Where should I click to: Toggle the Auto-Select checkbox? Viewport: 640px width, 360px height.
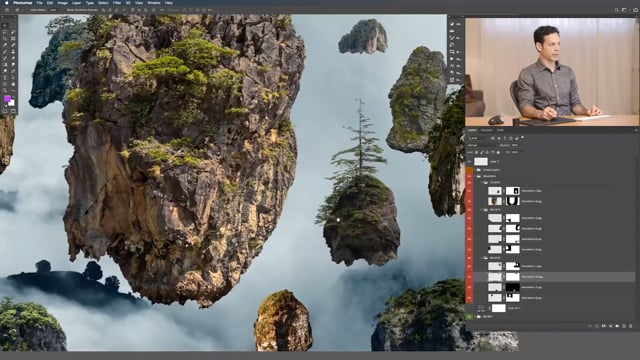pyautogui.click(x=29, y=10)
